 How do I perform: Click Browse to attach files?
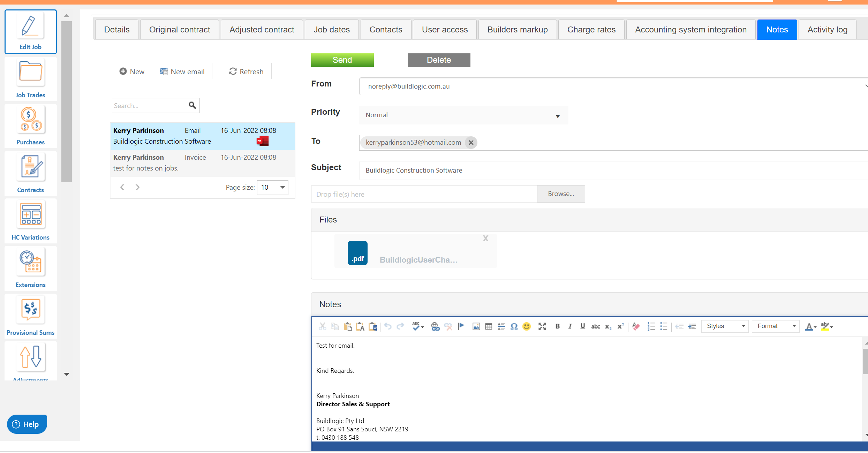point(561,194)
